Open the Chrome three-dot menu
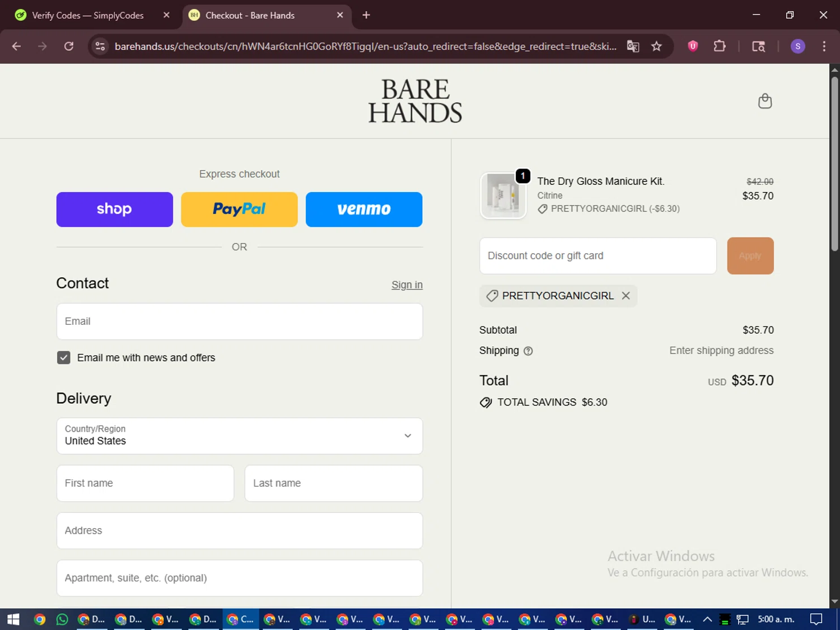The height and width of the screenshot is (630, 840). pyautogui.click(x=824, y=46)
